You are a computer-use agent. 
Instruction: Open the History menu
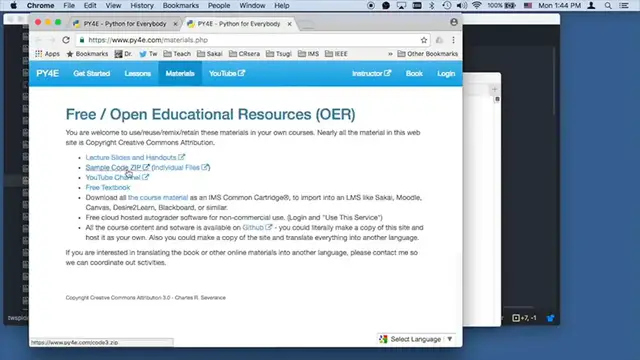142,6
